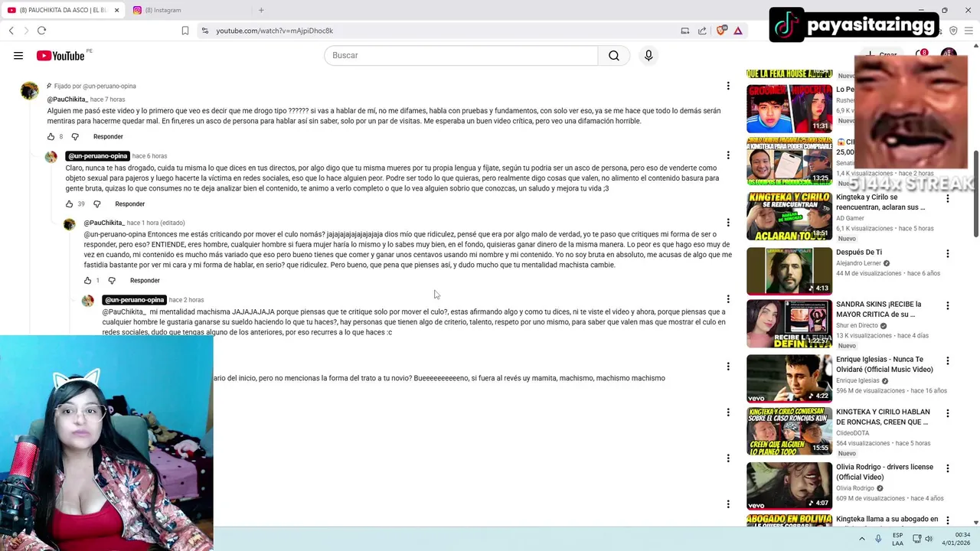Image resolution: width=980 pixels, height=551 pixels.
Task: Click the ESP LAA language indicator
Action: pos(897,539)
